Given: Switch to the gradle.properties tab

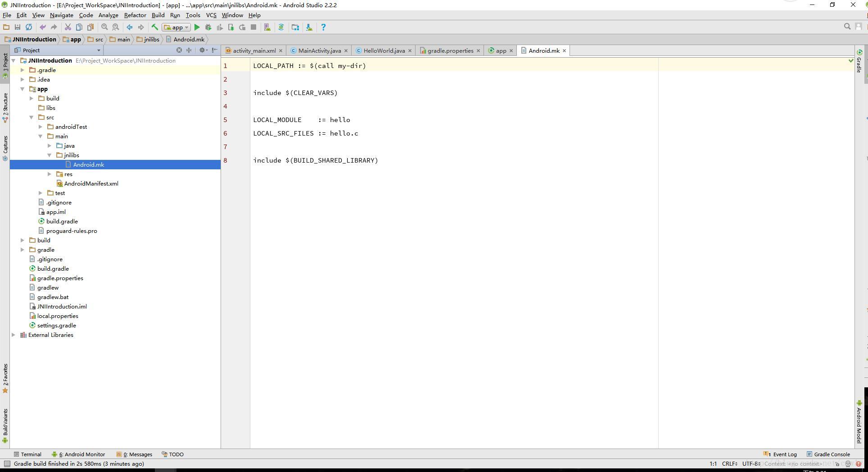Looking at the screenshot, I should pos(450,50).
